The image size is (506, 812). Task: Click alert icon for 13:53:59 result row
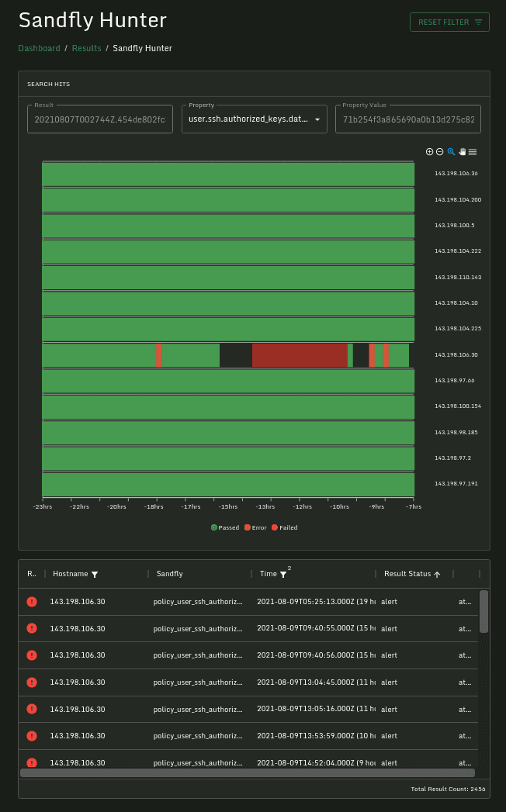coord(32,736)
